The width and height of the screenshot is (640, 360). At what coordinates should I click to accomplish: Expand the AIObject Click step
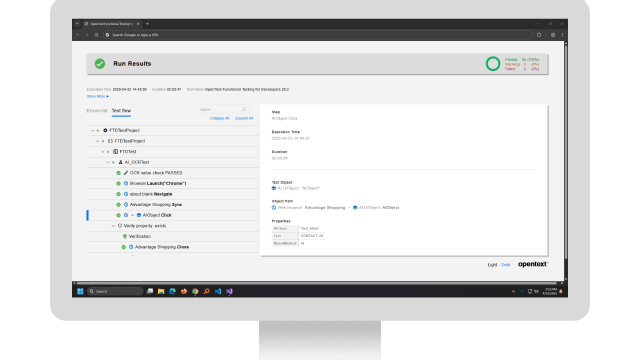[132, 215]
